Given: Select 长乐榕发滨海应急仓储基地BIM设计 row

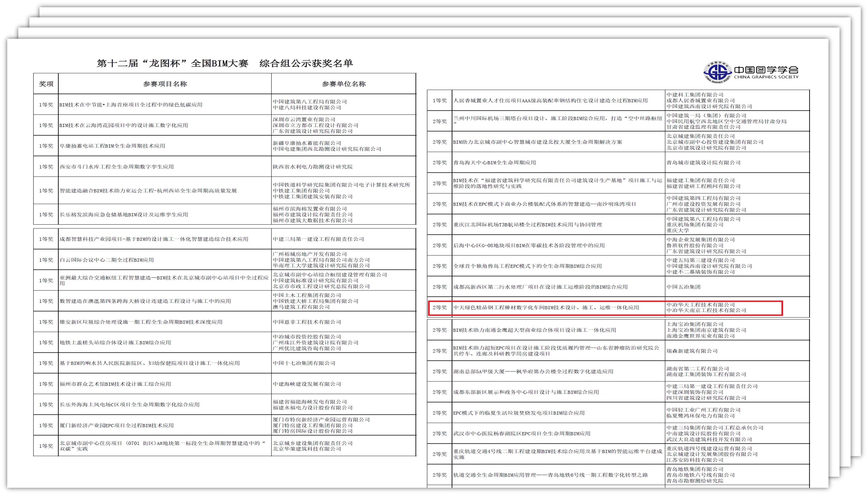Looking at the screenshot, I should click(x=224, y=215).
